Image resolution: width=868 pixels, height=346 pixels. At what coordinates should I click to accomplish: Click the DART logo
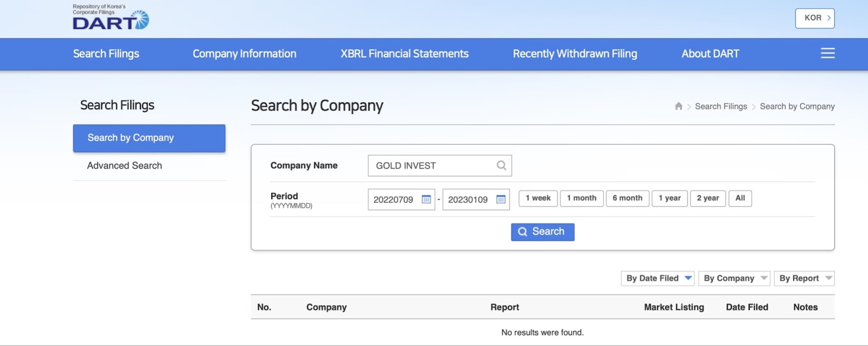[x=111, y=17]
